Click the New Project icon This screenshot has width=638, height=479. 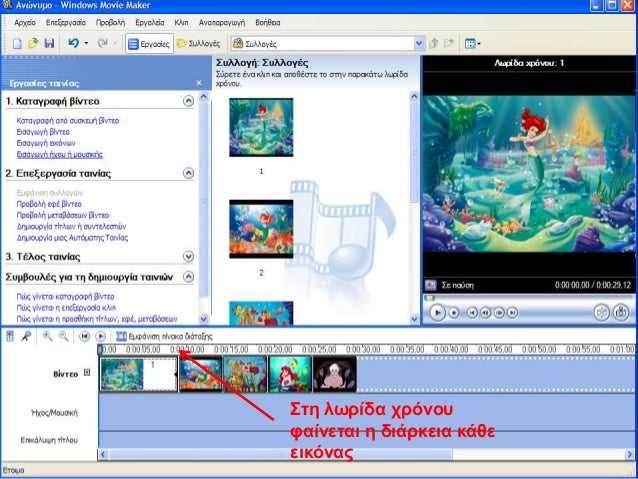(17, 43)
